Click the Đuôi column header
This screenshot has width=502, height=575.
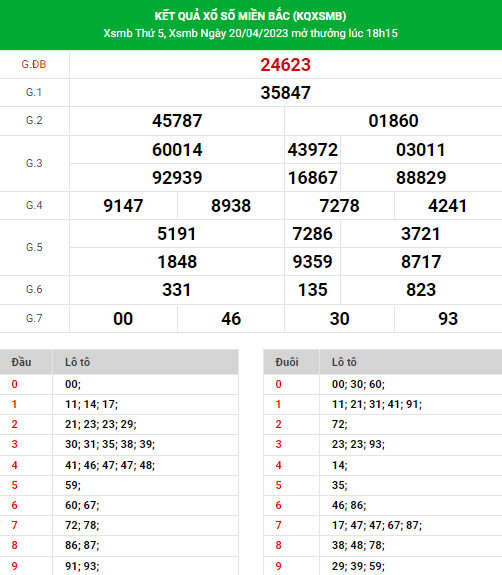coord(287,362)
